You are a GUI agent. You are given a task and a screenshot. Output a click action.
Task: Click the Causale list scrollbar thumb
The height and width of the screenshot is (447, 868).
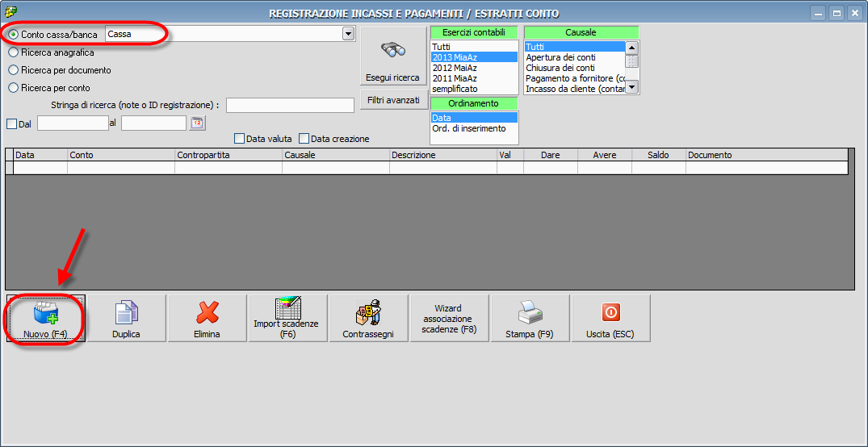[632, 61]
